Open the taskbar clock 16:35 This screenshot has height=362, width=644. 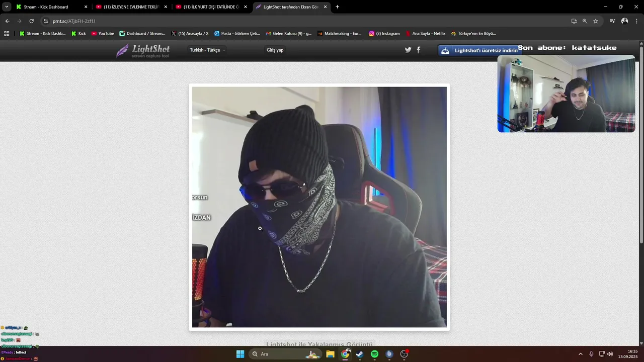coord(628,354)
